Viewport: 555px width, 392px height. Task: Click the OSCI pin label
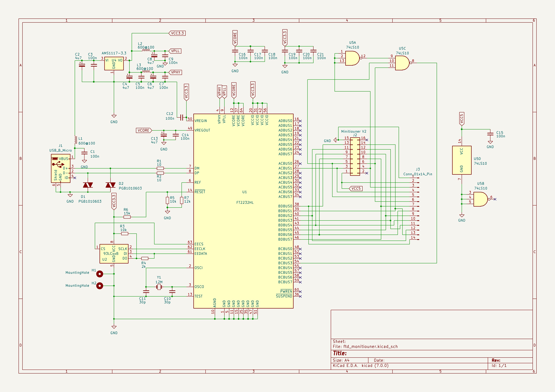pos(198,268)
